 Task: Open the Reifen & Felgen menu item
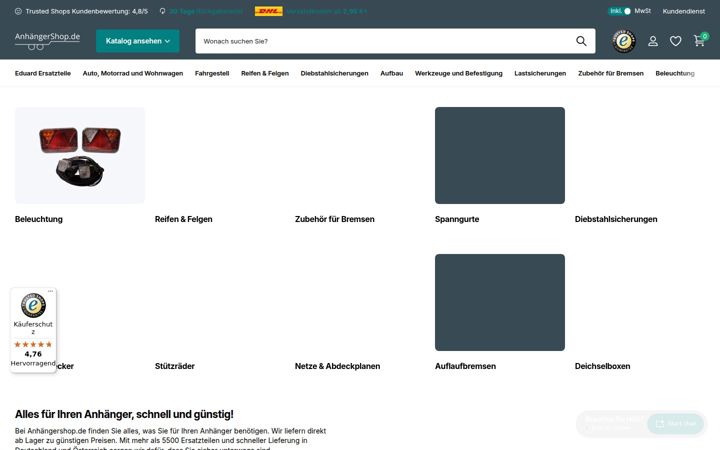[265, 73]
